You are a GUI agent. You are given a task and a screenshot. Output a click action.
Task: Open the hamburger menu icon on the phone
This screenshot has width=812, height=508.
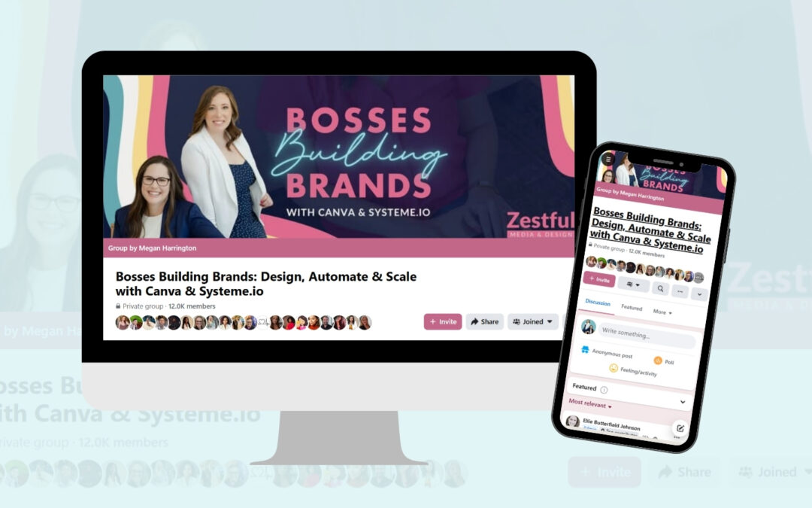pos(608,159)
